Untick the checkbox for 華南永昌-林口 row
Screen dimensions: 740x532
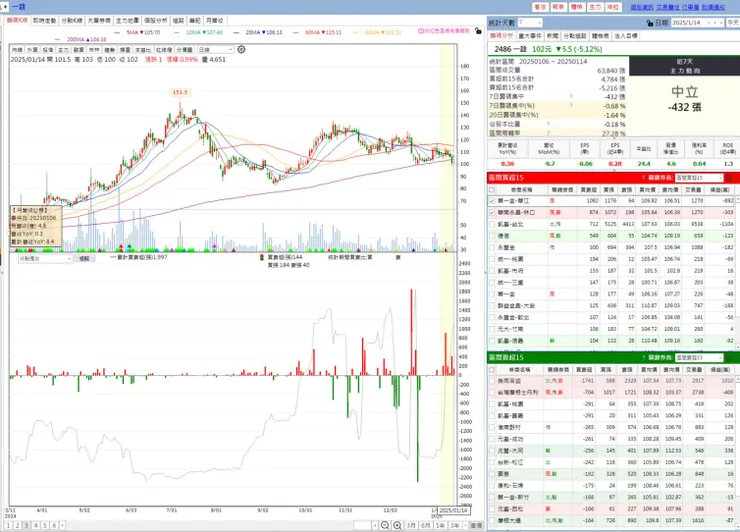point(492,213)
